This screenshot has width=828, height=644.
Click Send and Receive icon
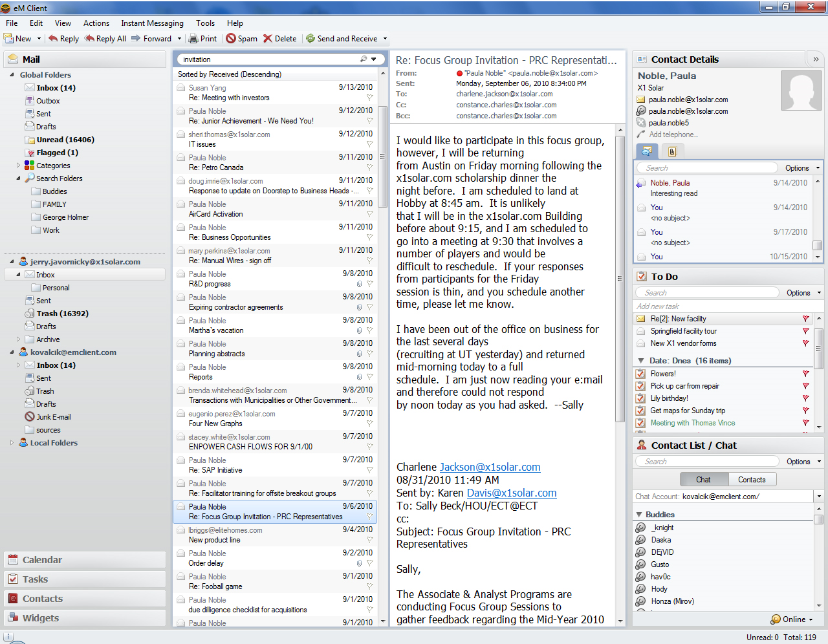click(310, 39)
